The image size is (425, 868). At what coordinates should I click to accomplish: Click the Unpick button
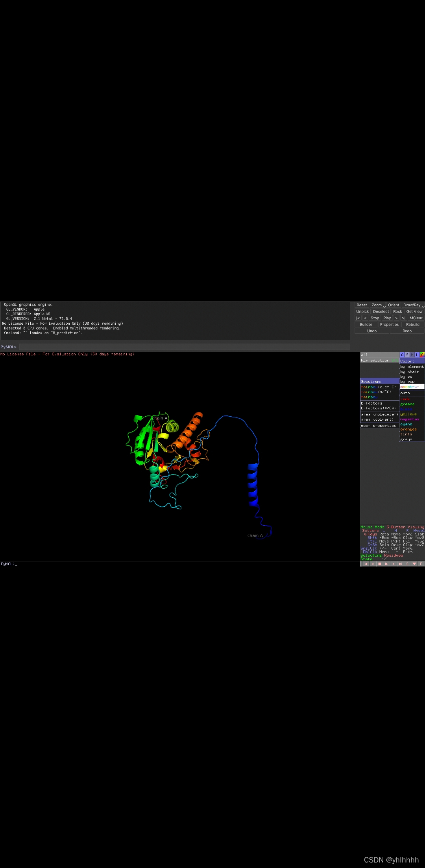362,311
